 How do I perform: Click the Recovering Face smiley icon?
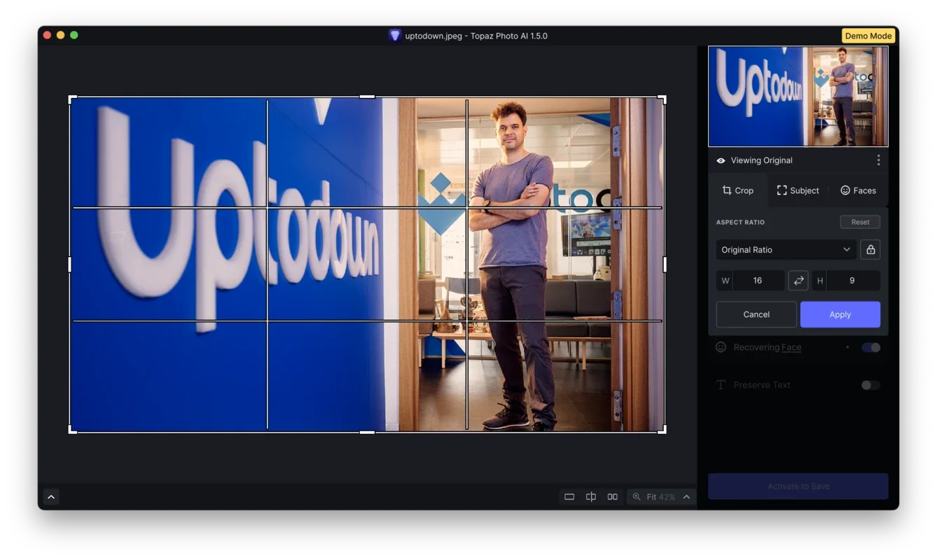pos(721,347)
